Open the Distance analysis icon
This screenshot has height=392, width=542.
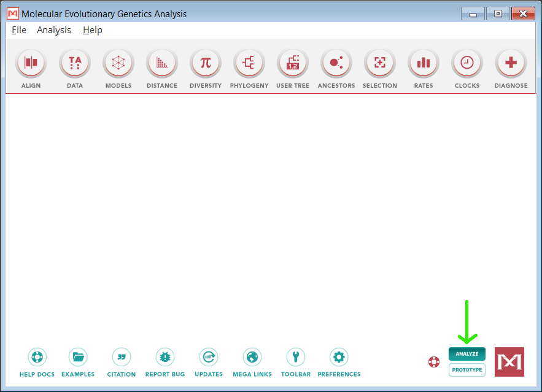tap(162, 63)
